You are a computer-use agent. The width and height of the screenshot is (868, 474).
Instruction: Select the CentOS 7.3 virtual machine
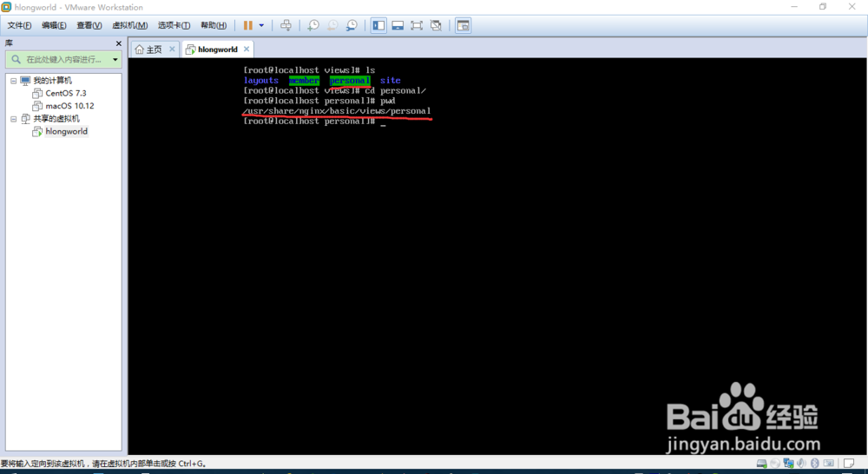[66, 93]
